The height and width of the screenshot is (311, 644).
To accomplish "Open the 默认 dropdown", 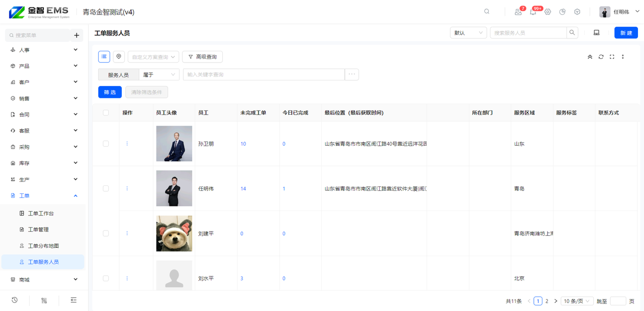I will pos(468,33).
